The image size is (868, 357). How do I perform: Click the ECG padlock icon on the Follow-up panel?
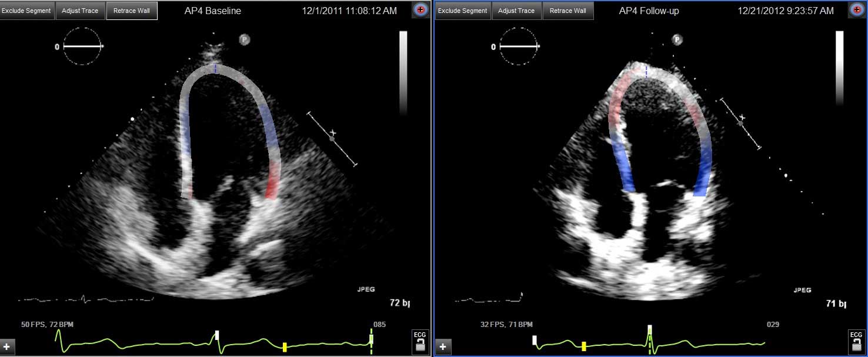point(856,341)
